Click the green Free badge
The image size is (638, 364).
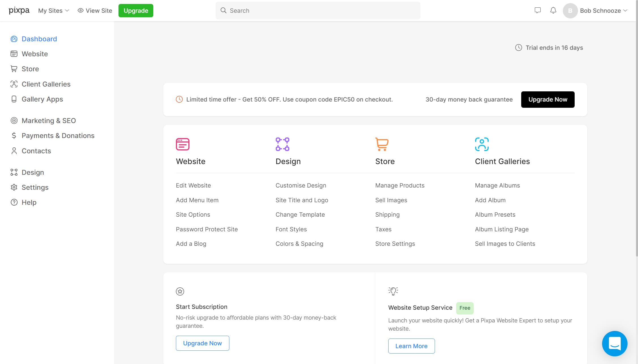coord(465,308)
